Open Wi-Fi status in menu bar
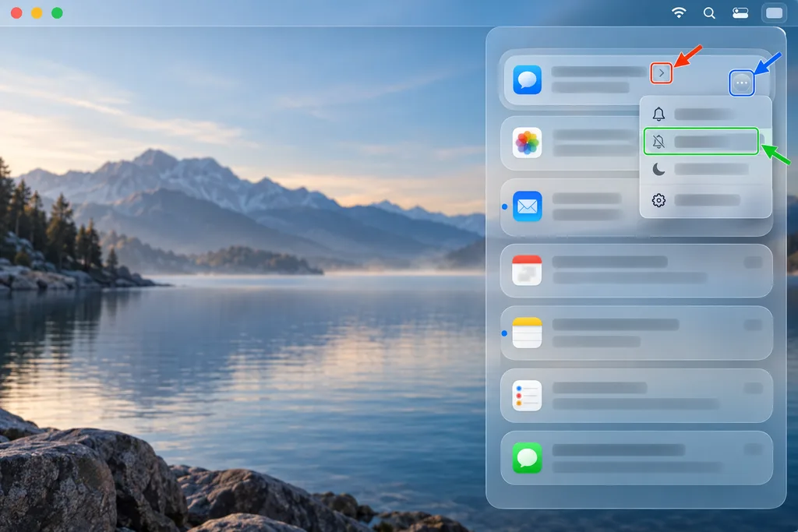Viewport: 798px width, 532px height. (679, 12)
